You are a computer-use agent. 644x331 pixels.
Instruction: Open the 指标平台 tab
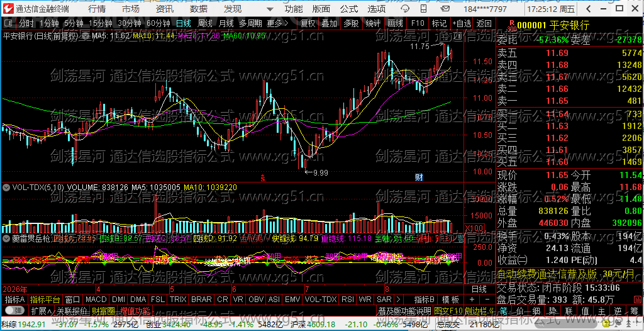(45, 299)
